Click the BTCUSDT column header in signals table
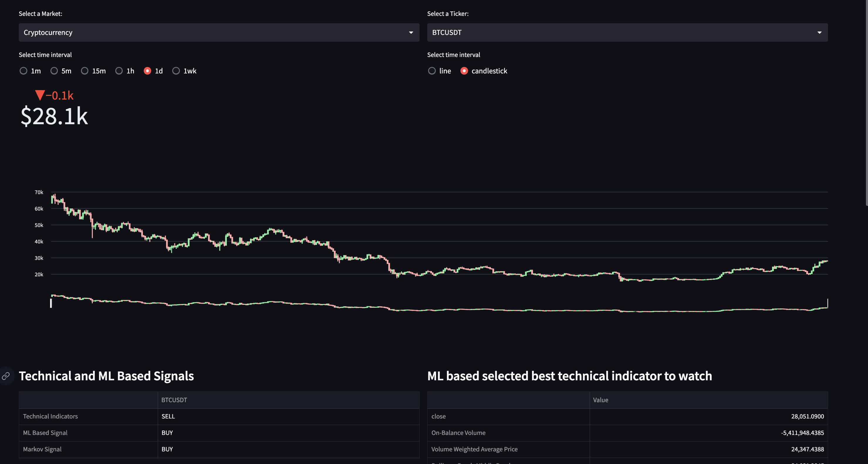 174,400
